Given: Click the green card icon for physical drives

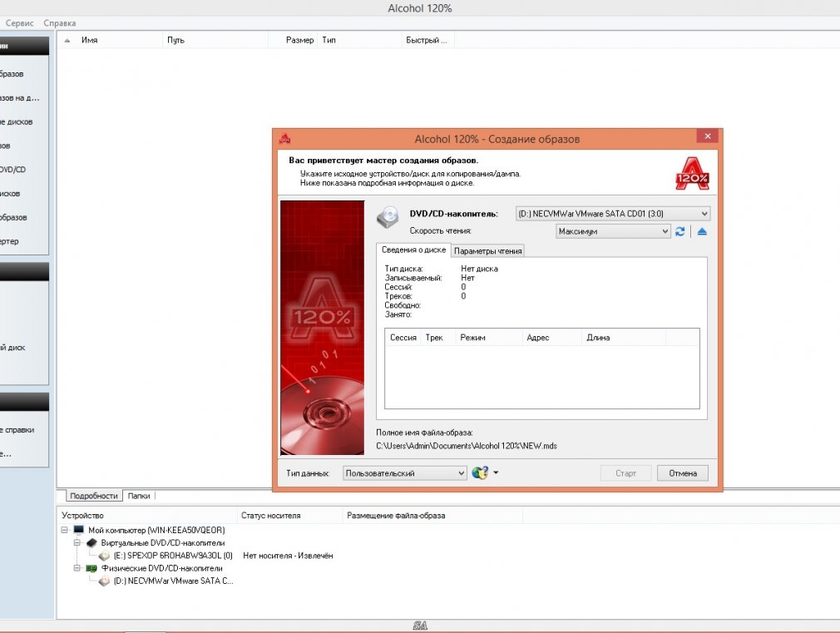Looking at the screenshot, I should click(x=91, y=568).
